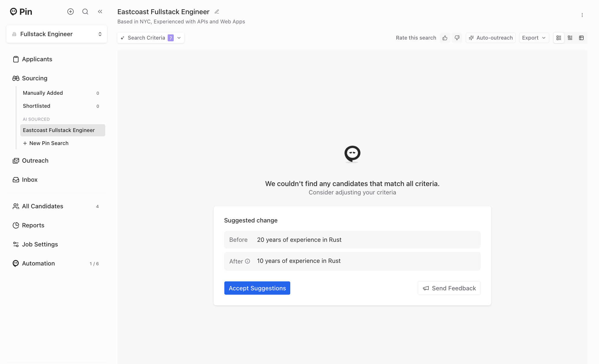Open Applicants in the sidebar
The image size is (599, 364).
pyautogui.click(x=37, y=59)
